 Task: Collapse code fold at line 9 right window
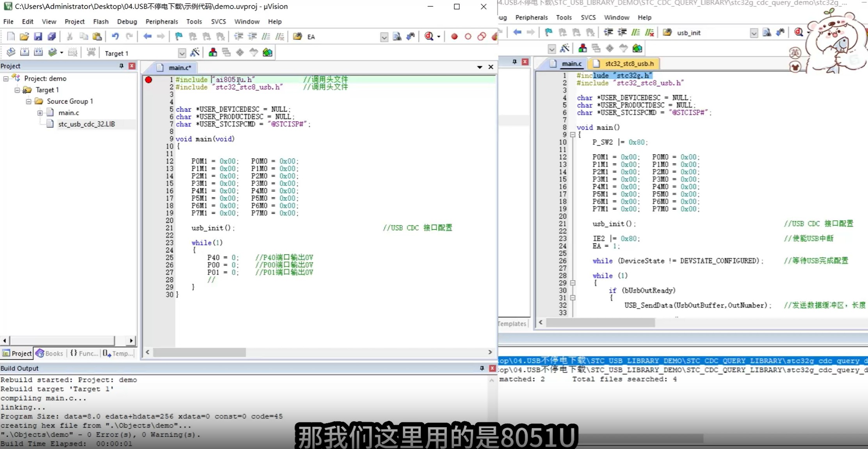573,135
